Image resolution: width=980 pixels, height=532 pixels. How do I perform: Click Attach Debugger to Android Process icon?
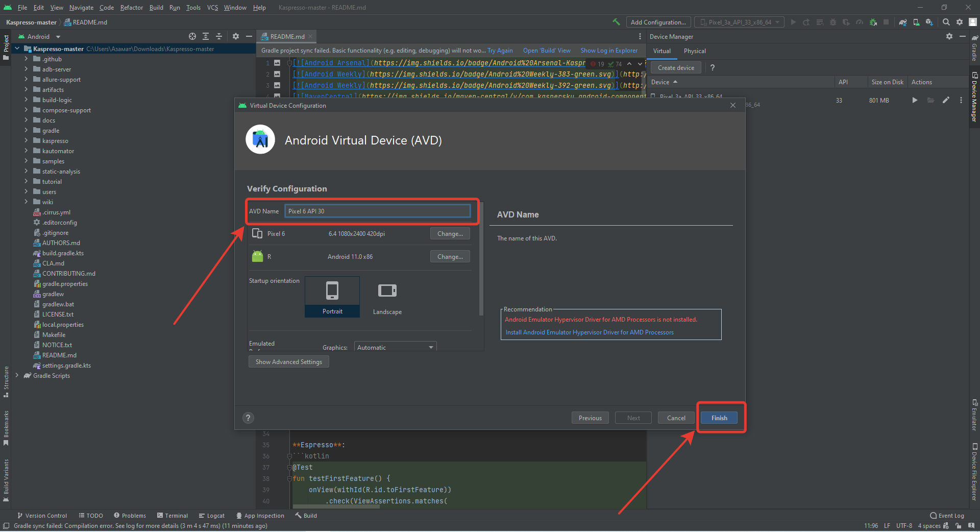tap(873, 22)
